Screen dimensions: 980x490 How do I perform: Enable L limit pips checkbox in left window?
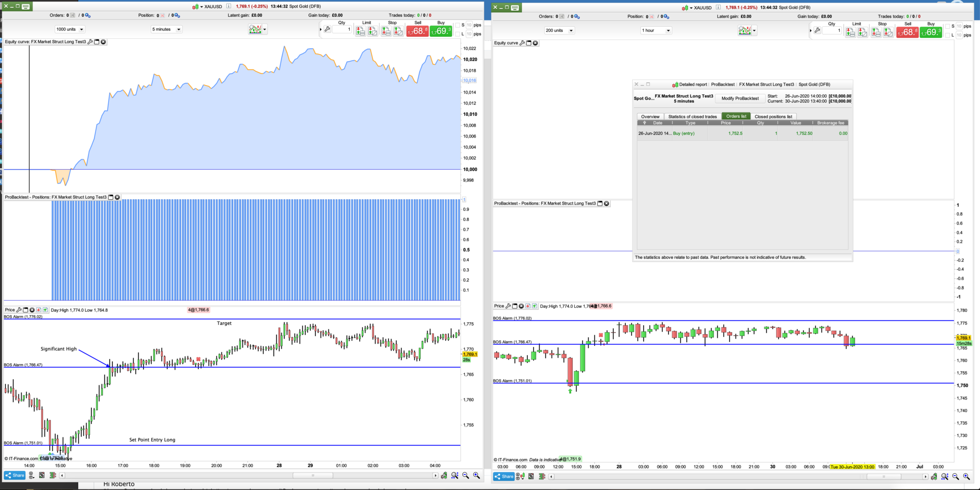tap(457, 34)
